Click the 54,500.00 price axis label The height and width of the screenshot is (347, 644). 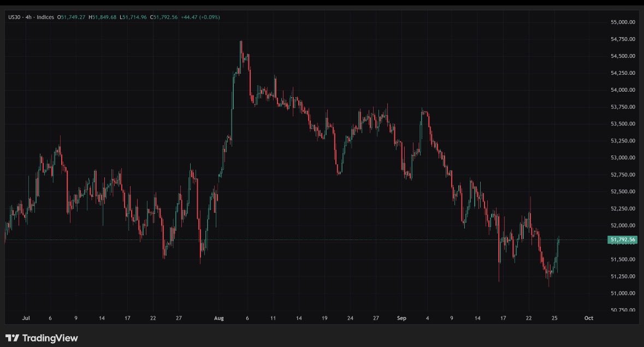click(x=623, y=56)
